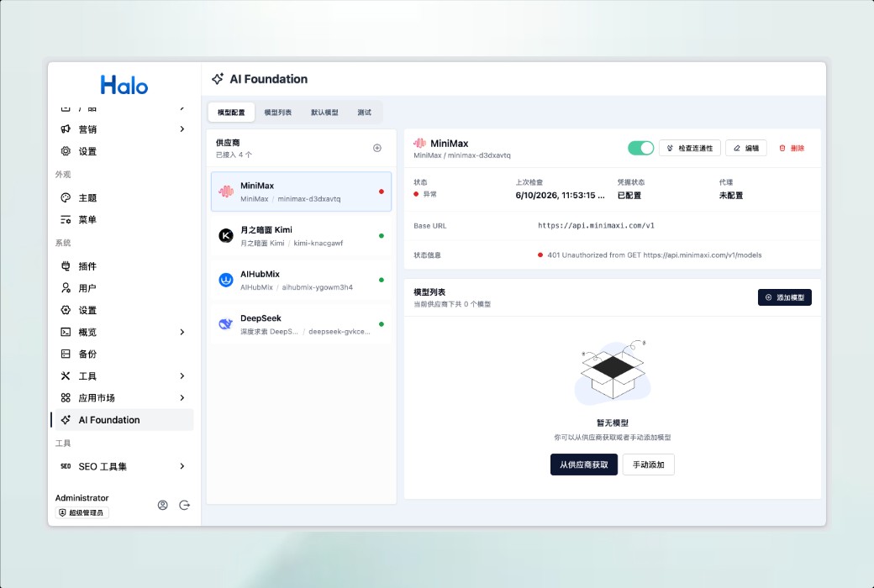Screen dimensions: 874x588
Task: Click the logout icon
Action: pyautogui.click(x=185, y=505)
